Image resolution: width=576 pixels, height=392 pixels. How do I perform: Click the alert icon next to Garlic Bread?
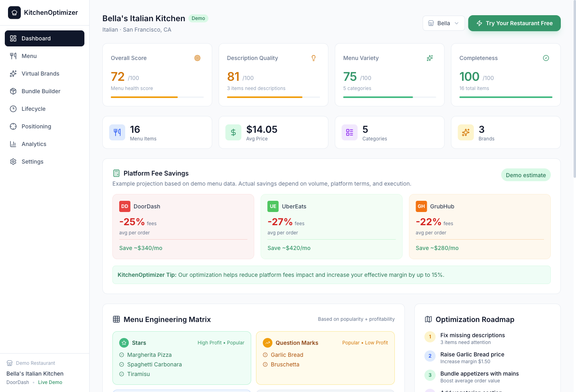pos(265,355)
